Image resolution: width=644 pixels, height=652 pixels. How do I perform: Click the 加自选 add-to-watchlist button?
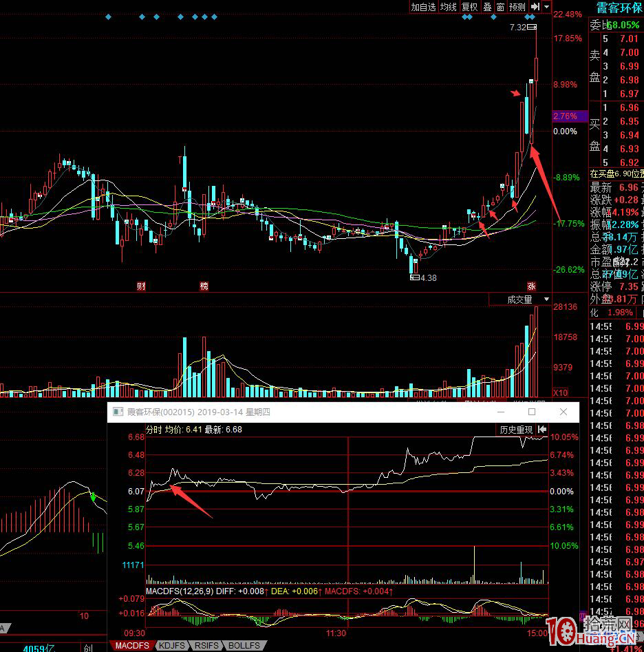coord(424,7)
